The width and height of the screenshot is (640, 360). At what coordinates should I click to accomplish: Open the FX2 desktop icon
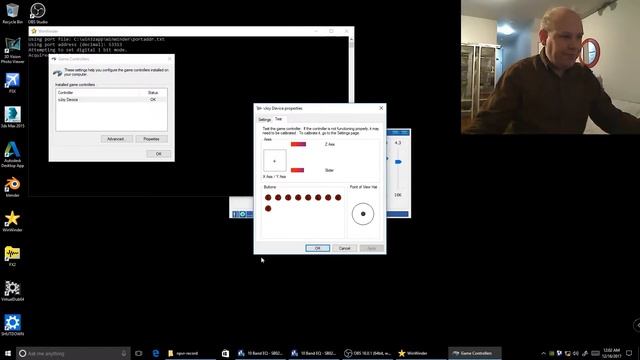pos(12,256)
